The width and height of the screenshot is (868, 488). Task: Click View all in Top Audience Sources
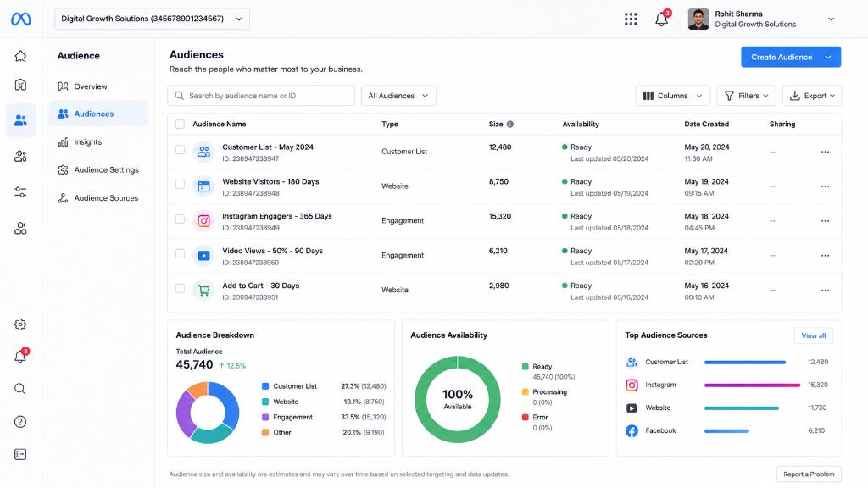pos(813,335)
